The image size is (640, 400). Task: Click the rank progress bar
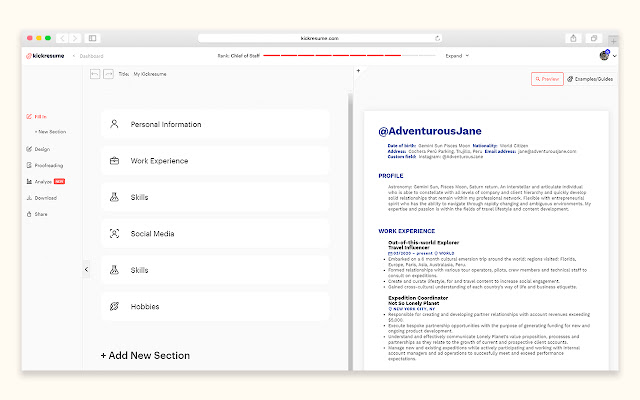[x=349, y=55]
